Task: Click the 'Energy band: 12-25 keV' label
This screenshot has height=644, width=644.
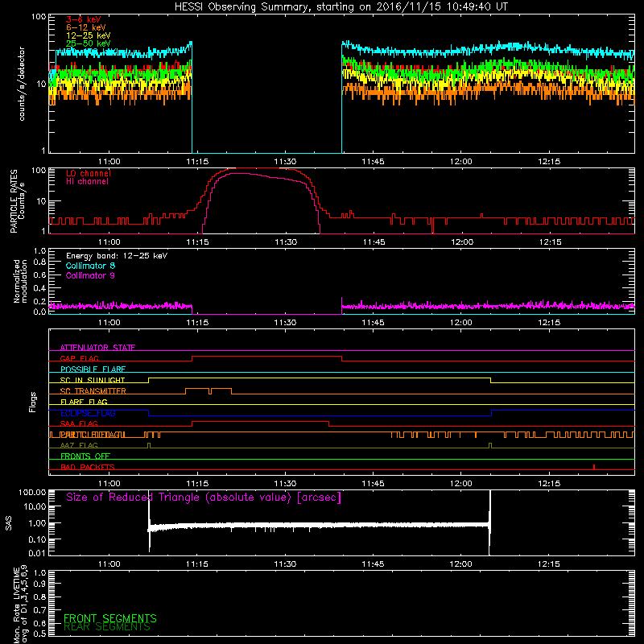Action: click(117, 256)
